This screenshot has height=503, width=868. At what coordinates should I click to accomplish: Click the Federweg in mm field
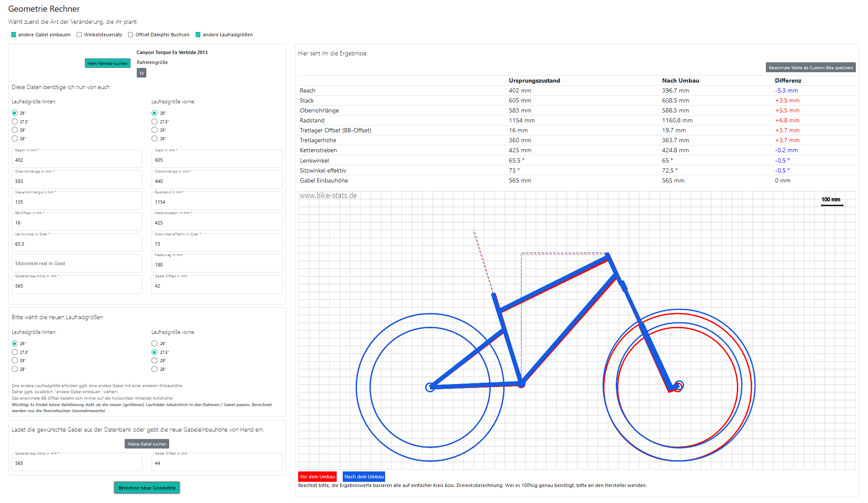[217, 263]
